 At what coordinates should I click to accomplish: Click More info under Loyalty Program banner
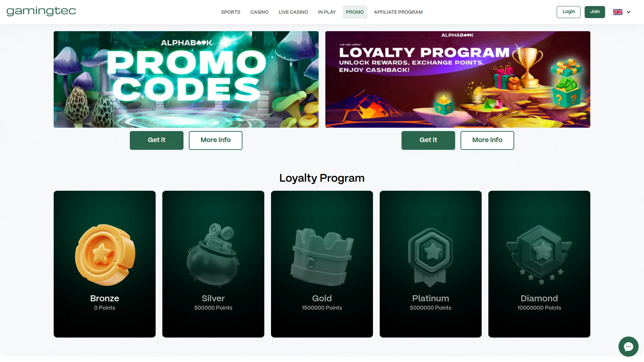(x=487, y=140)
